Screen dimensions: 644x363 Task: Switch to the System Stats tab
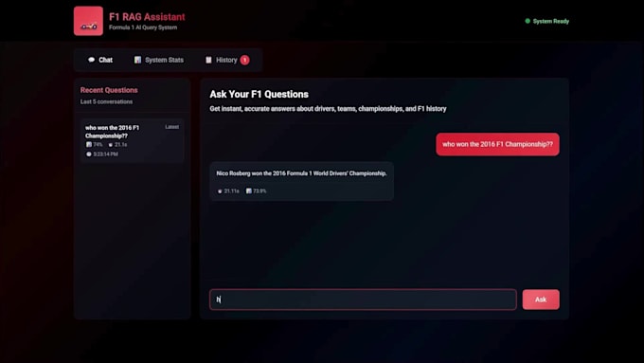click(159, 60)
